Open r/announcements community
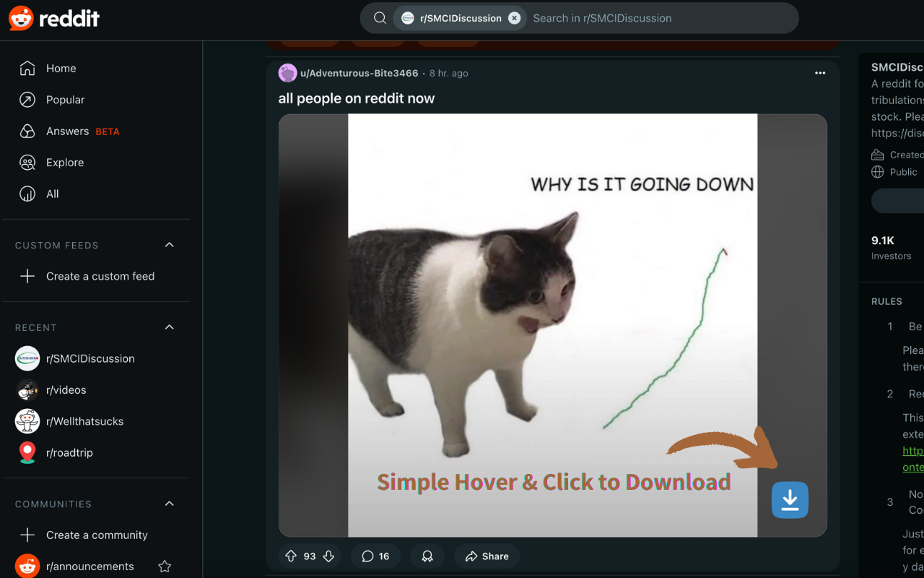Image resolution: width=924 pixels, height=578 pixels. 90,566
